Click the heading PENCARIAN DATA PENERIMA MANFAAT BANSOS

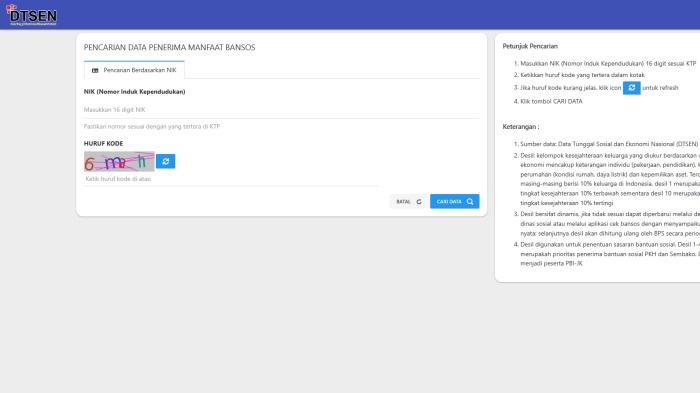click(170, 47)
